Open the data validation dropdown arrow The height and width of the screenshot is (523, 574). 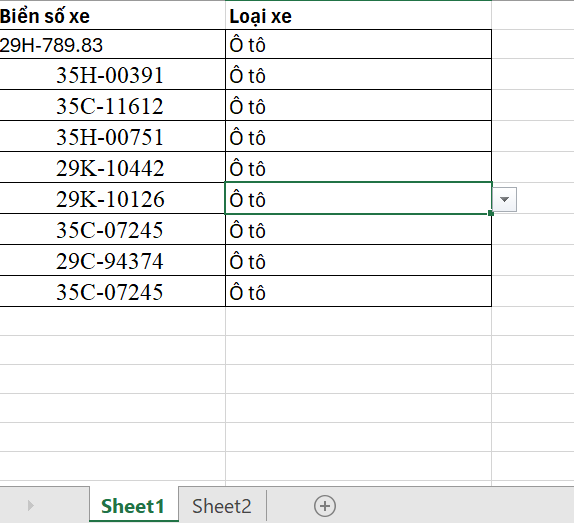[x=504, y=199]
